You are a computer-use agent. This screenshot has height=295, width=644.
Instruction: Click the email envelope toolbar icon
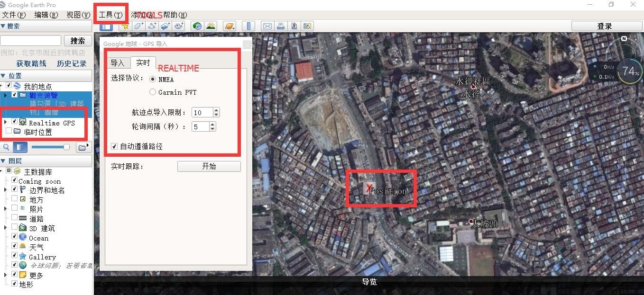click(267, 27)
